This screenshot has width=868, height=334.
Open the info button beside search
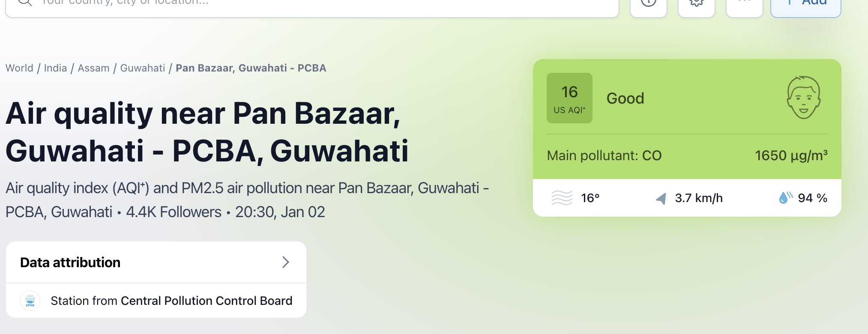click(x=648, y=3)
